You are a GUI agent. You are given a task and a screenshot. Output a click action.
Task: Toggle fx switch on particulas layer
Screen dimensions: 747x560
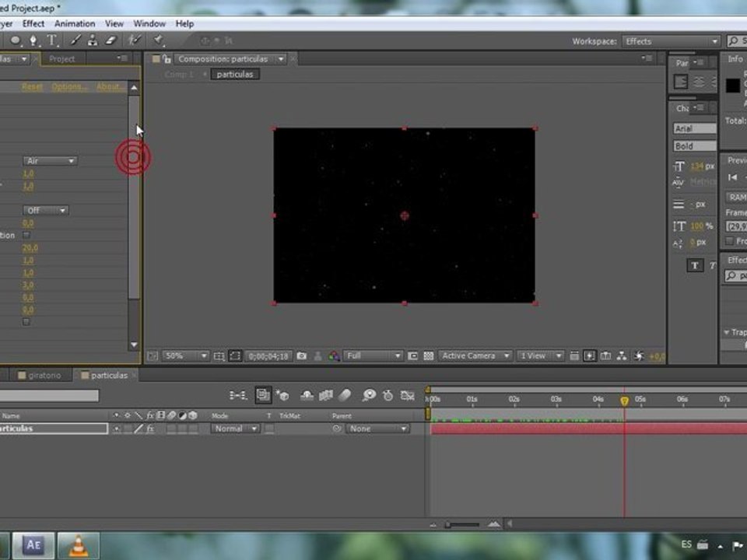tap(150, 429)
